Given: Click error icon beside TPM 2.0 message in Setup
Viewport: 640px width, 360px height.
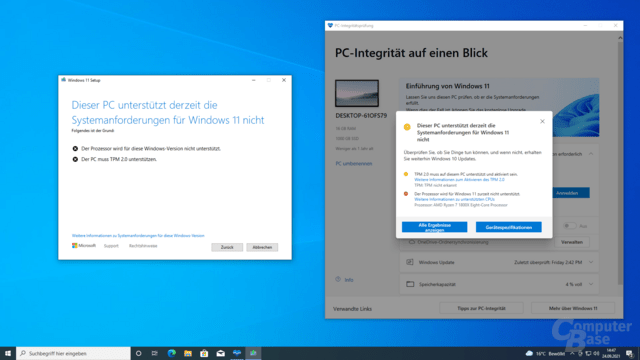Looking at the screenshot, I should coord(75,159).
